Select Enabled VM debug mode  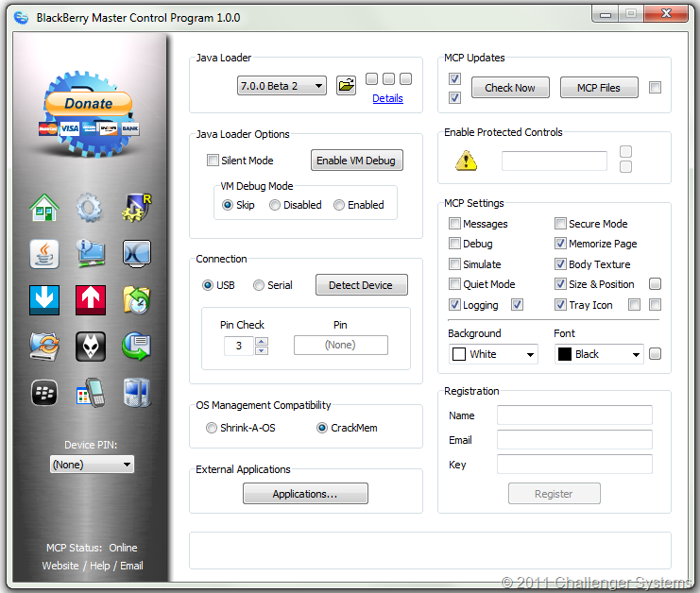point(339,205)
